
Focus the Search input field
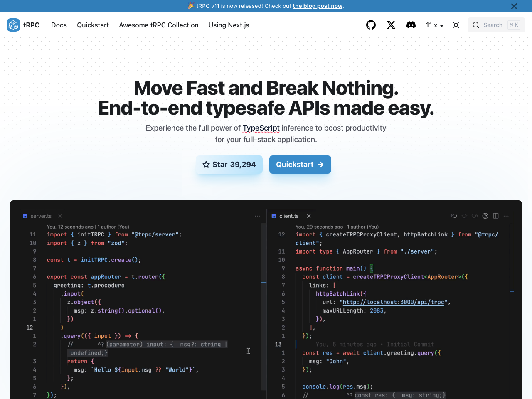pyautogui.click(x=496, y=25)
